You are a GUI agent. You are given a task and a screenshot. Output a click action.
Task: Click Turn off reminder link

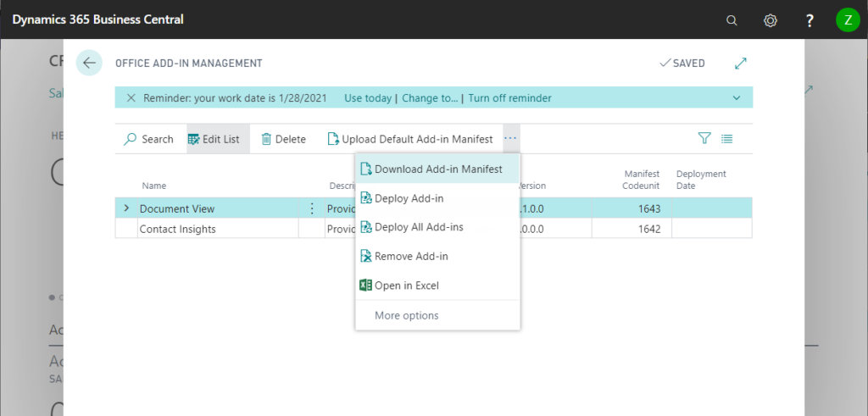pos(509,98)
